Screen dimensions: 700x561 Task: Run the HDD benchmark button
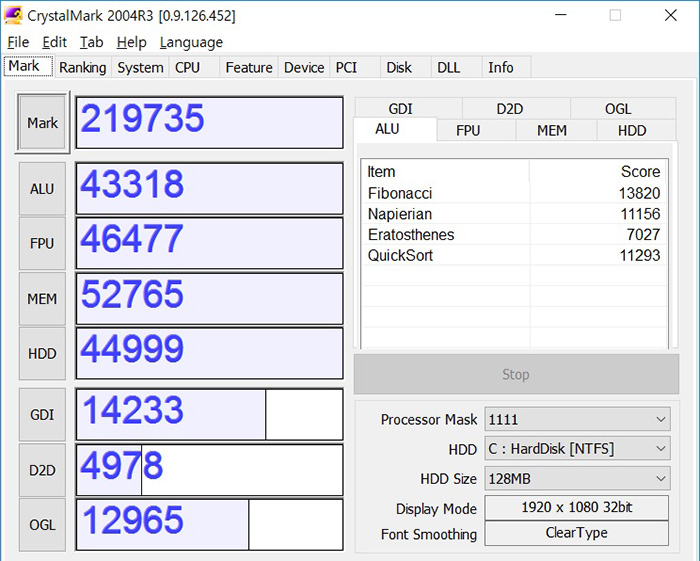(42, 353)
